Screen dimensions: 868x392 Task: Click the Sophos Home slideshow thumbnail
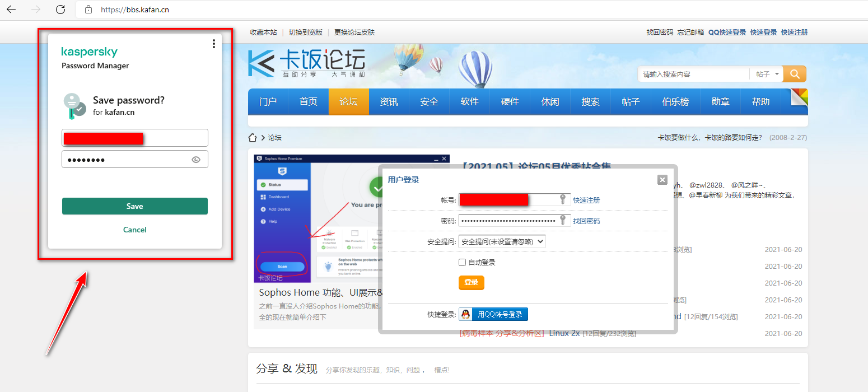352,219
